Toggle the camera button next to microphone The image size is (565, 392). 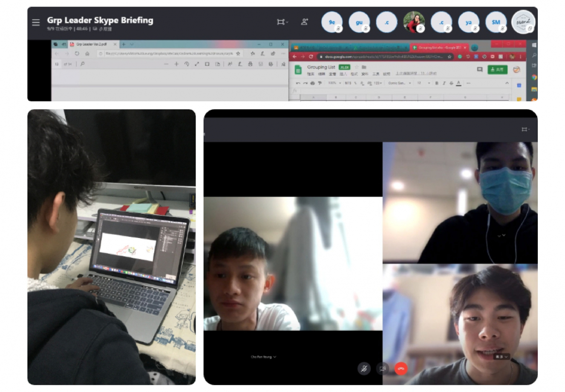pos(383,369)
